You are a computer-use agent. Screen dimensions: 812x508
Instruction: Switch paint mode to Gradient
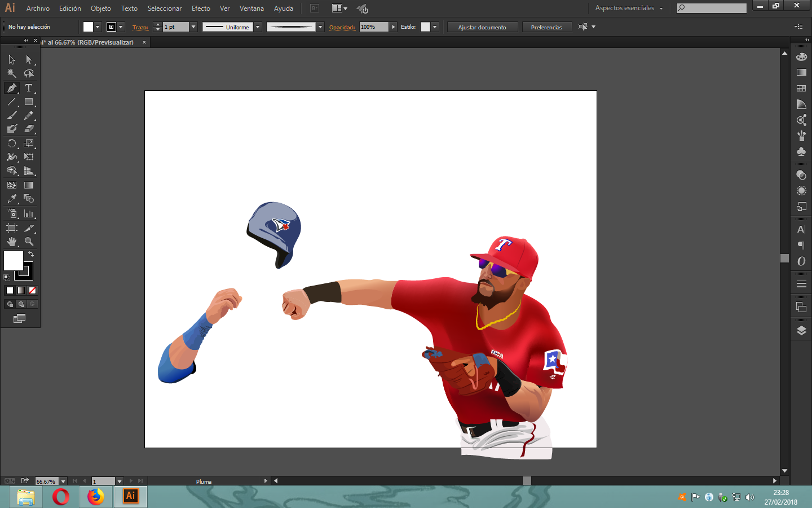(21, 290)
